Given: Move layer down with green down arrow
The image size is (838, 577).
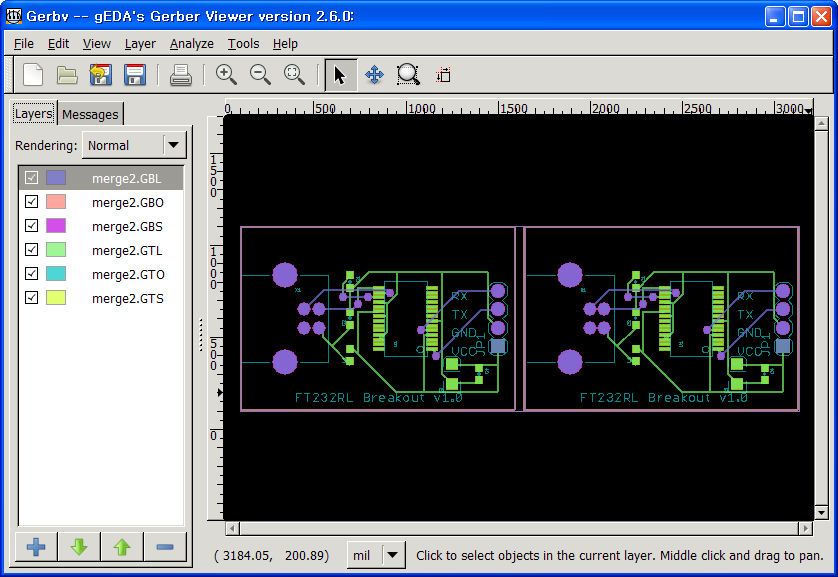Looking at the screenshot, I should (79, 547).
